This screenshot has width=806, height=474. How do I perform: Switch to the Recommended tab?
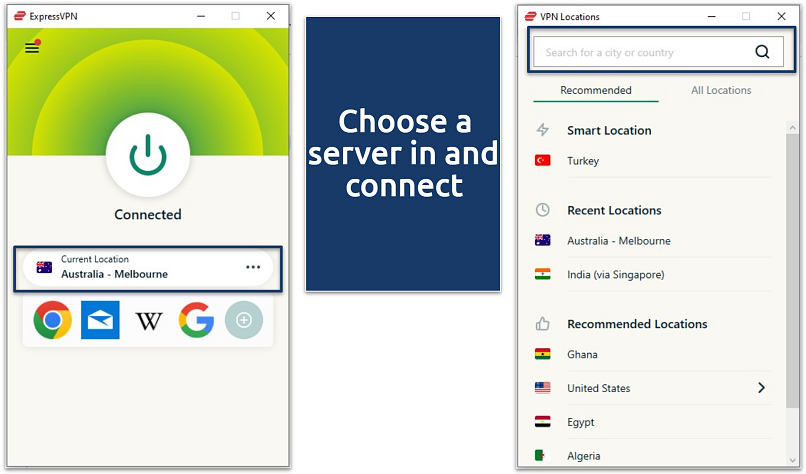point(595,90)
